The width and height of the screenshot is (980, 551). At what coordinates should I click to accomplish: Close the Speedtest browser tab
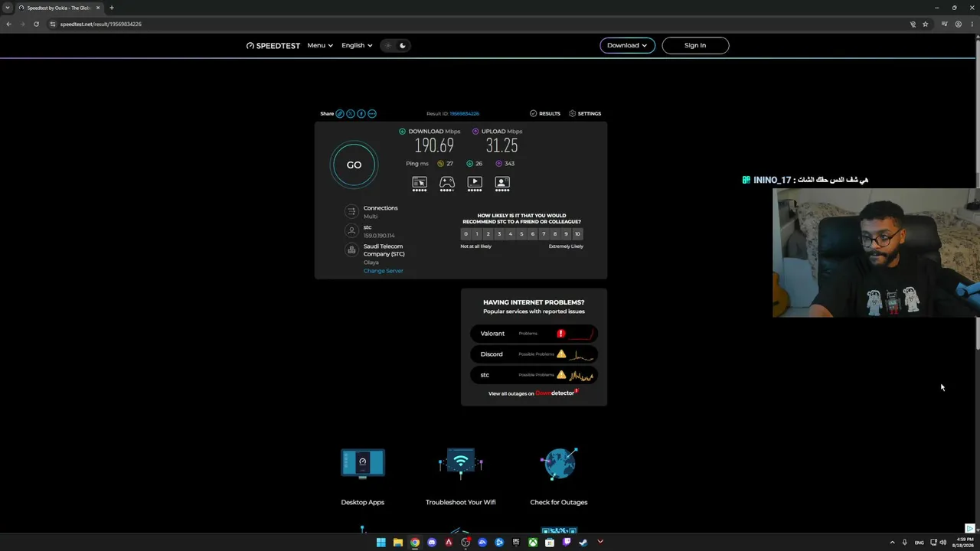tap(98, 8)
